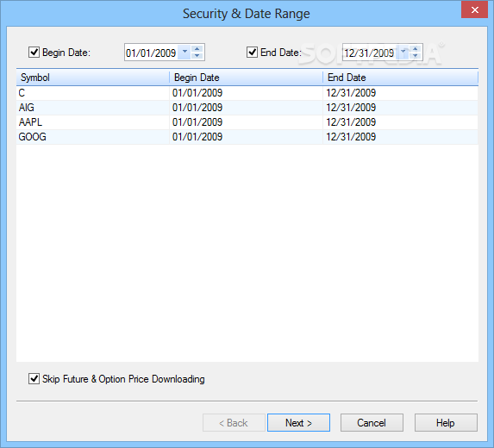
Task: Click the begin date cell for GOOG
Action: pos(246,137)
